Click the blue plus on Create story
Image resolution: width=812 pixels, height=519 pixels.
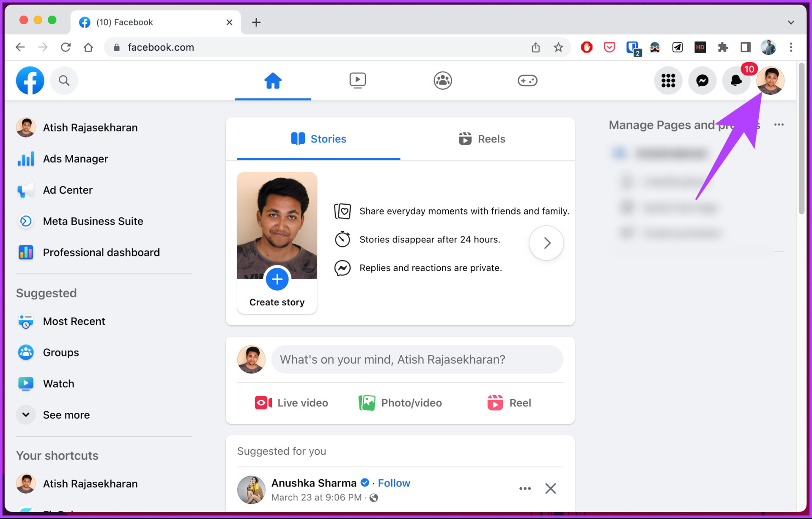point(277,279)
